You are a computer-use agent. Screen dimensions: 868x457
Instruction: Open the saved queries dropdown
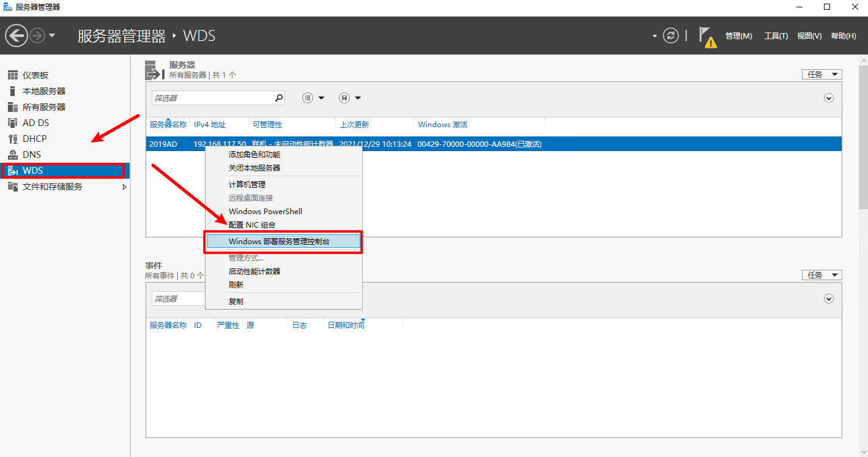(x=350, y=98)
